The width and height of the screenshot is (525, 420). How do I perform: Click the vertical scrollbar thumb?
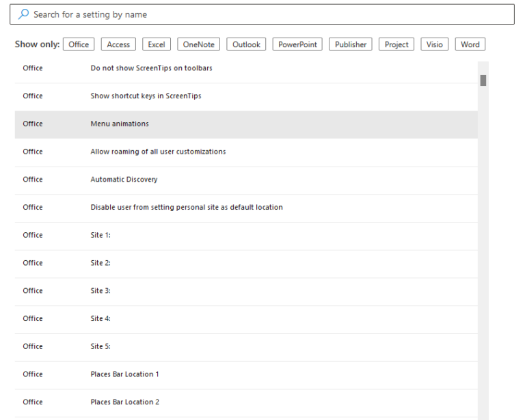483,81
